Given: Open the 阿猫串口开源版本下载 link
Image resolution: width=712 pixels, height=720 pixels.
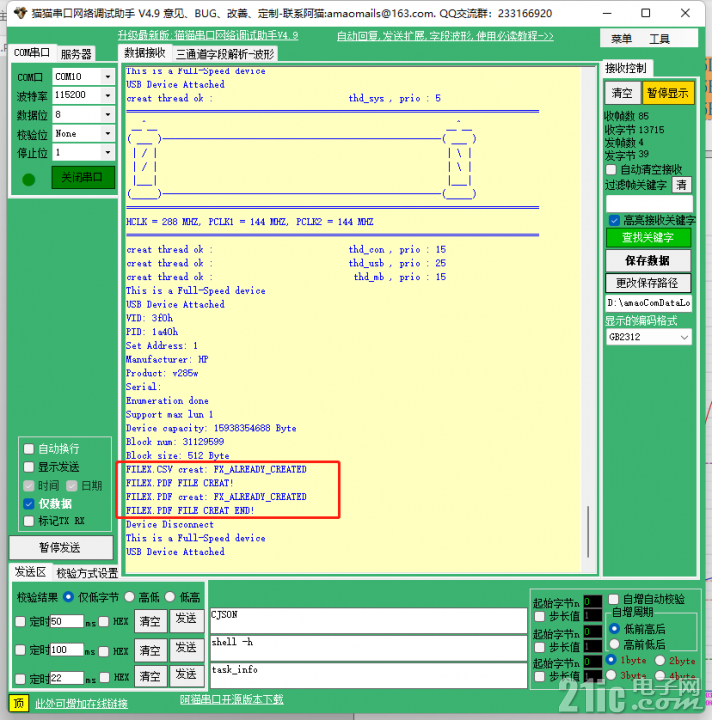Looking at the screenshot, I should tap(232, 699).
